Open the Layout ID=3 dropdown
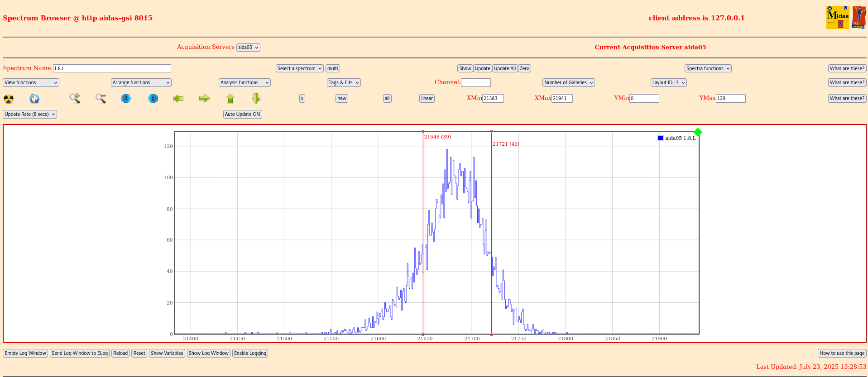Viewport: 868px width, 377px height. tap(669, 82)
